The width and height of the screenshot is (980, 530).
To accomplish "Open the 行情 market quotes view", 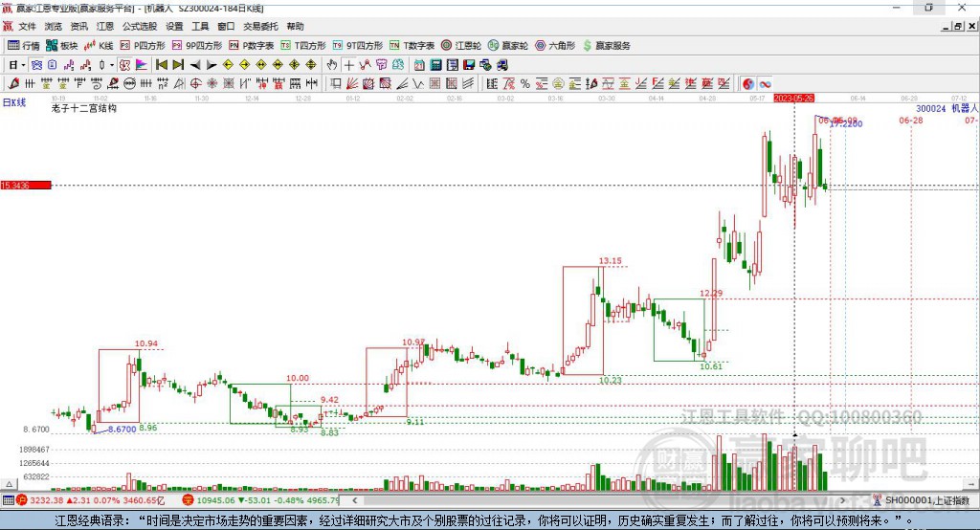I will coord(23,46).
